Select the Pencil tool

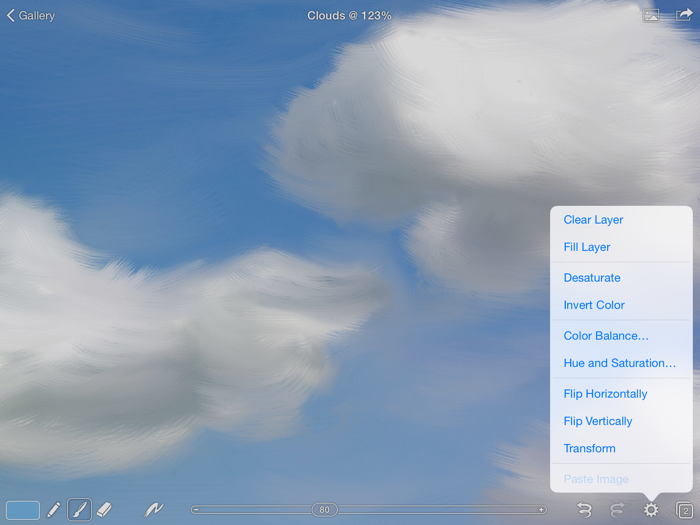pos(54,509)
